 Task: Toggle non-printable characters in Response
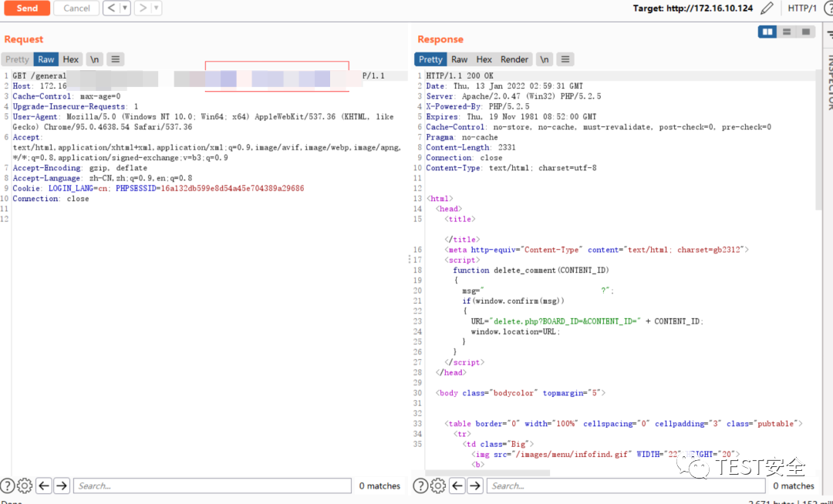pos(544,59)
